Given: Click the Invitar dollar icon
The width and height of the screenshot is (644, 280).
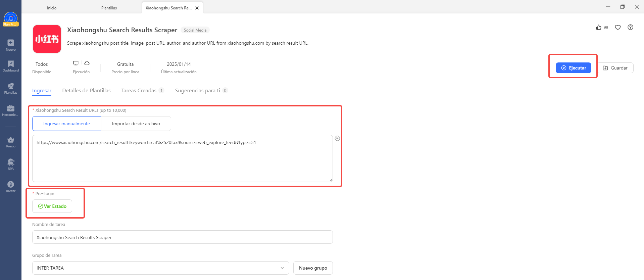Looking at the screenshot, I should (11, 184).
